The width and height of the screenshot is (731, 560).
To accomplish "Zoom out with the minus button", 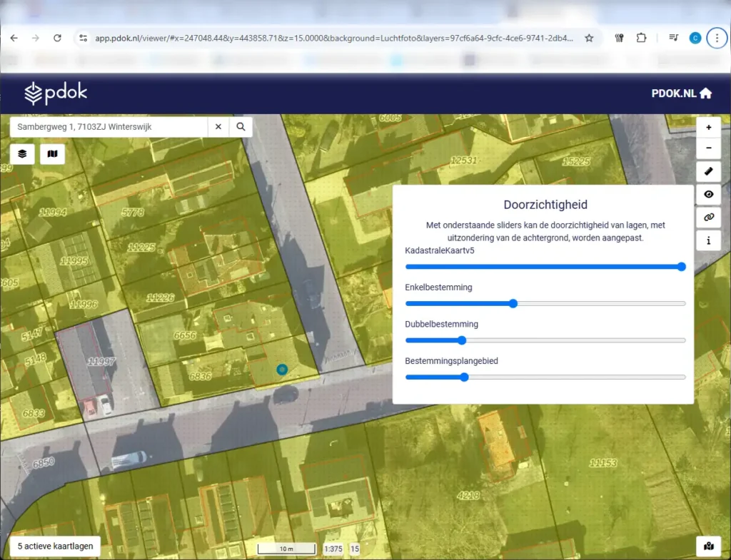I will pos(708,148).
